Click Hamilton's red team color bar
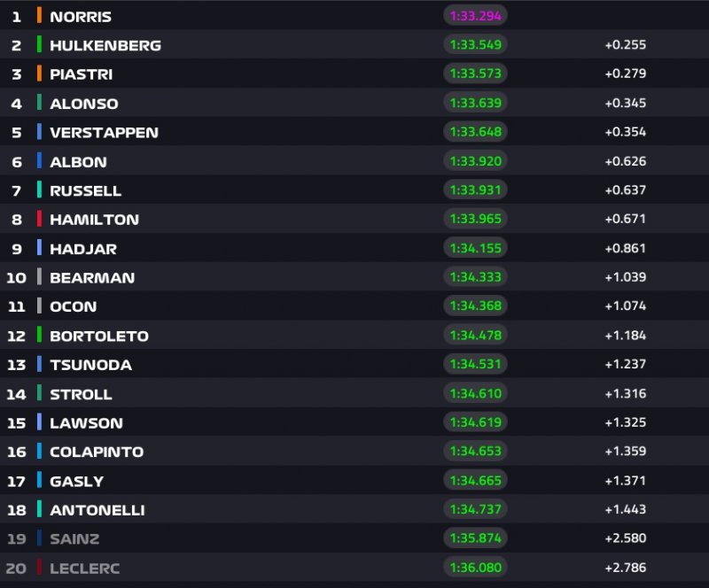The height and width of the screenshot is (588, 709). 39,219
